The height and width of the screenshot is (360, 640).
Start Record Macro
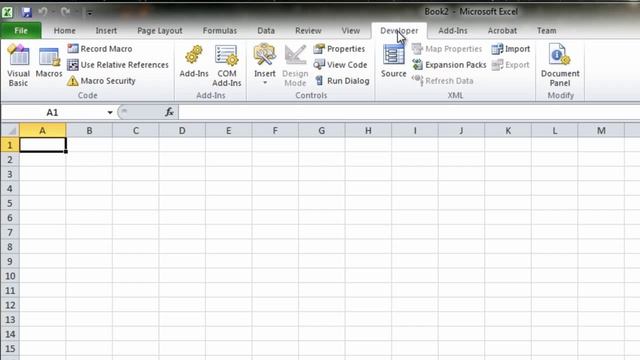point(100,49)
